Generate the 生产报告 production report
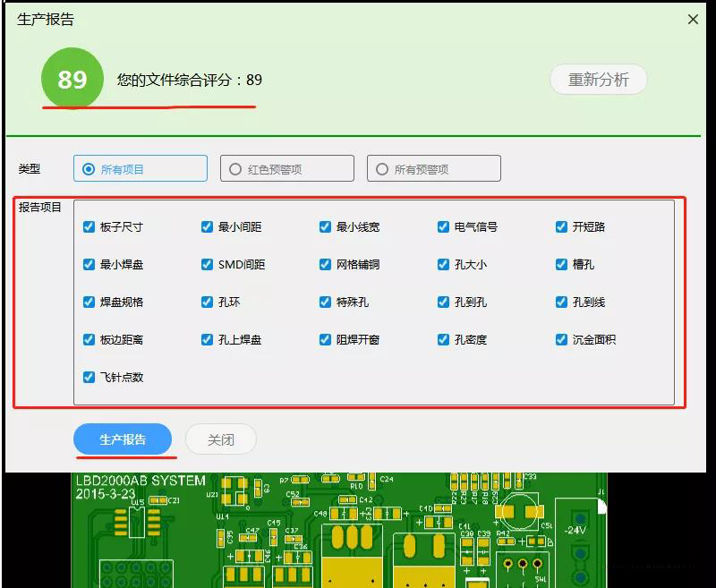This screenshot has height=588, width=716. (124, 439)
